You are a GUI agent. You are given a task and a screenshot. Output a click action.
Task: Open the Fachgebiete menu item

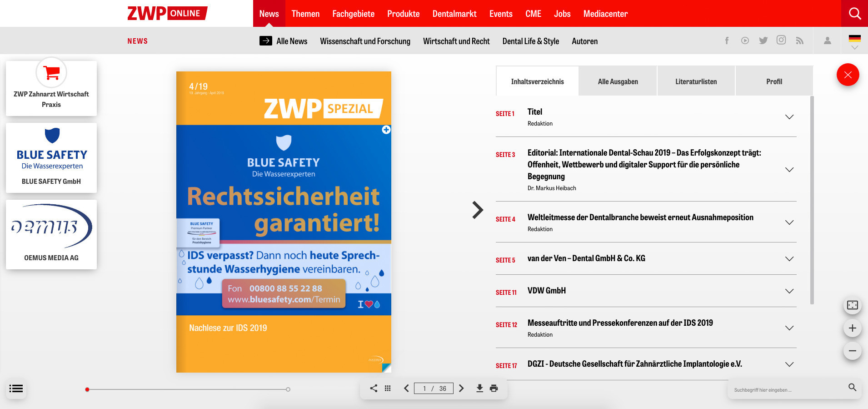click(354, 13)
